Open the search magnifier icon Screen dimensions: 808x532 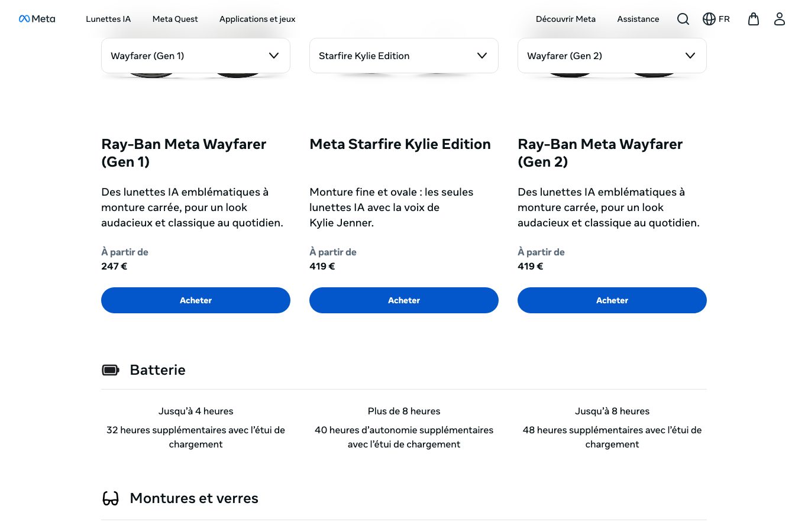tap(683, 19)
